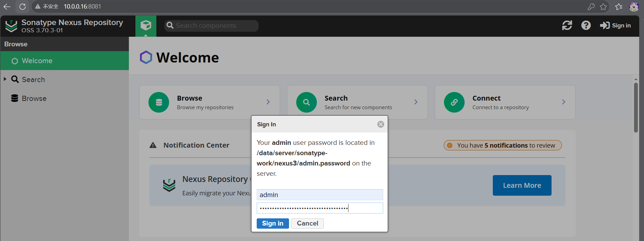Click the Cancel button in dialog
Screen dimensions: 644x241
pyautogui.click(x=308, y=223)
